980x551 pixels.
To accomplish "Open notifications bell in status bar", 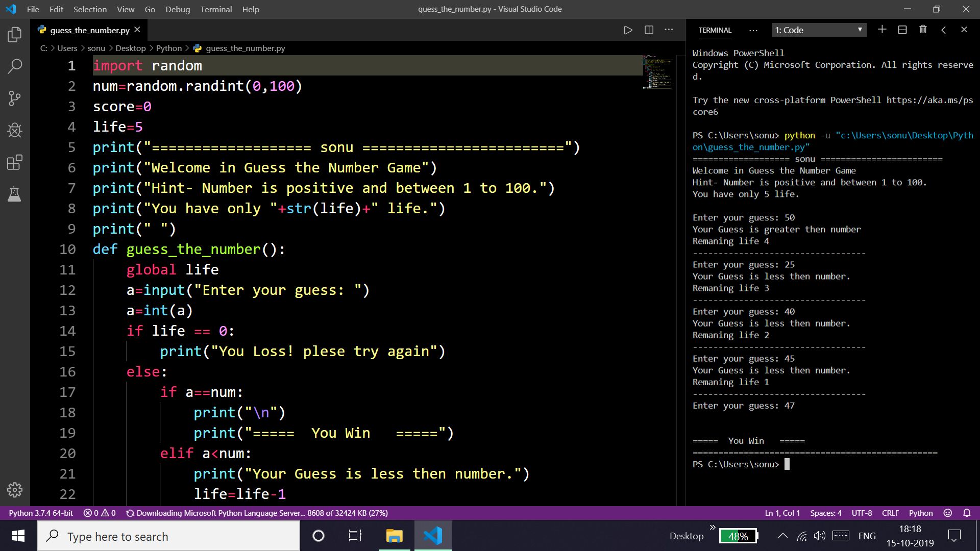I will 967,513.
